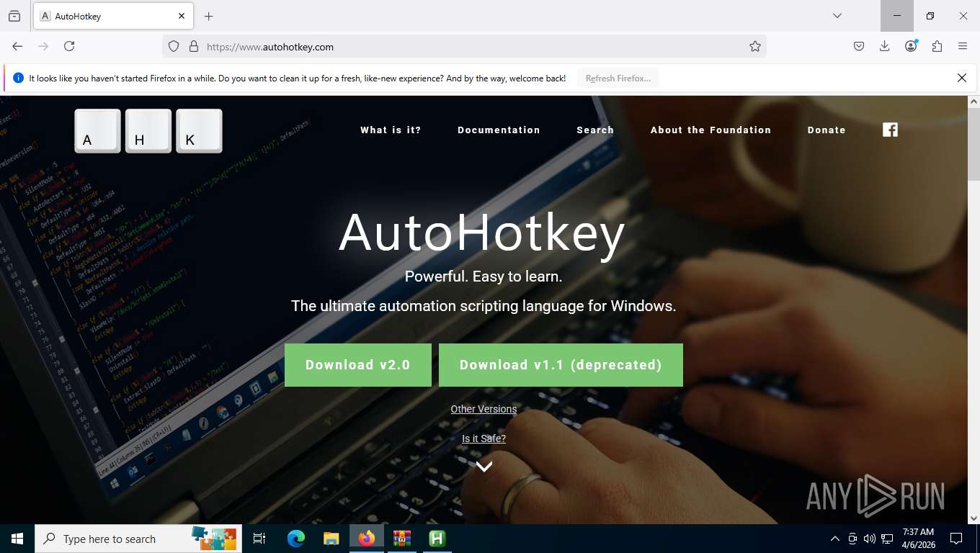Dismiss the Firefox notification bar
The width and height of the screenshot is (980, 553).
[961, 78]
